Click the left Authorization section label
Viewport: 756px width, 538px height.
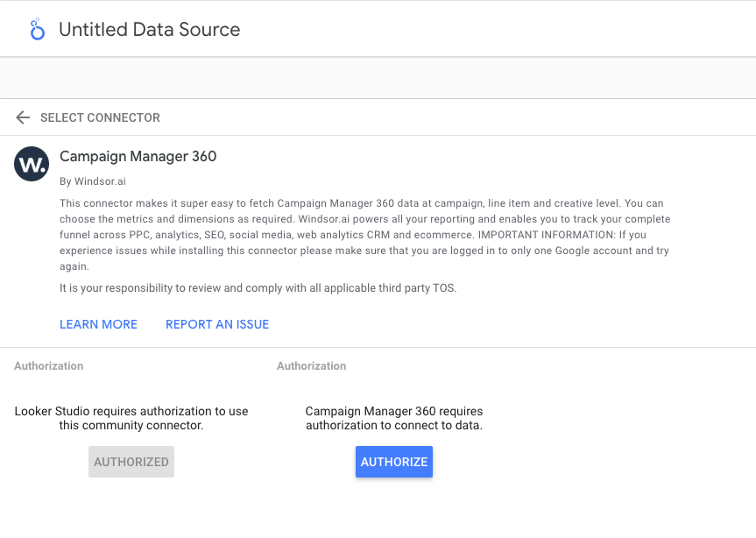pyautogui.click(x=49, y=366)
